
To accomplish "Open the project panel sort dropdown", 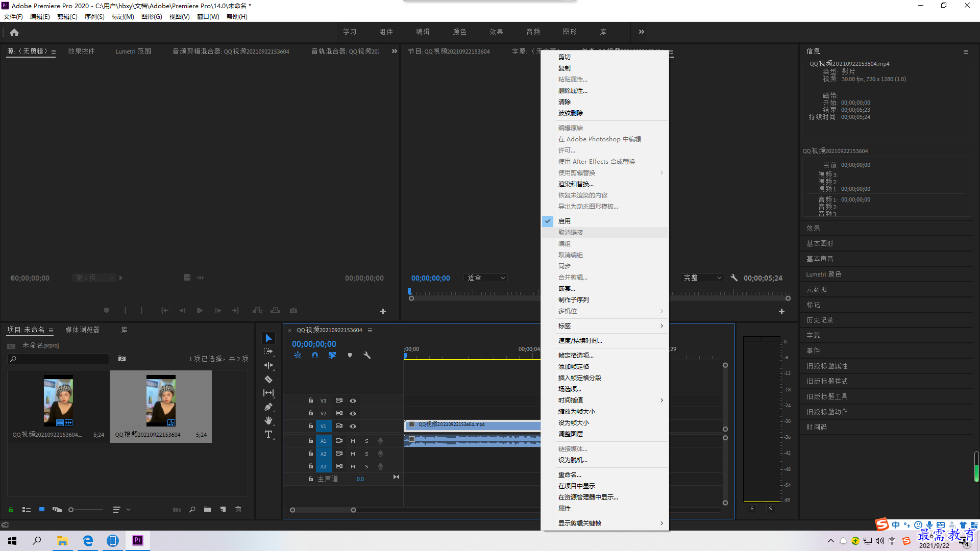I will pyautogui.click(x=121, y=509).
